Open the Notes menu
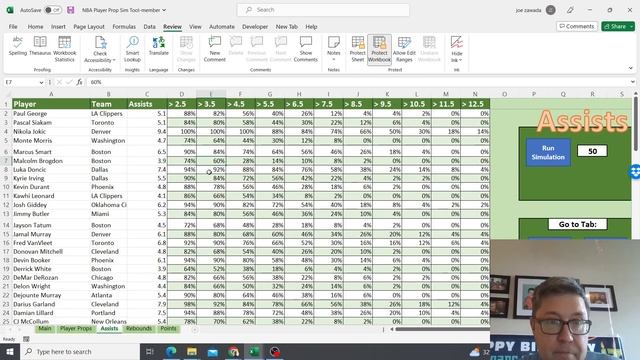This screenshot has width=640, height=360. point(333,49)
